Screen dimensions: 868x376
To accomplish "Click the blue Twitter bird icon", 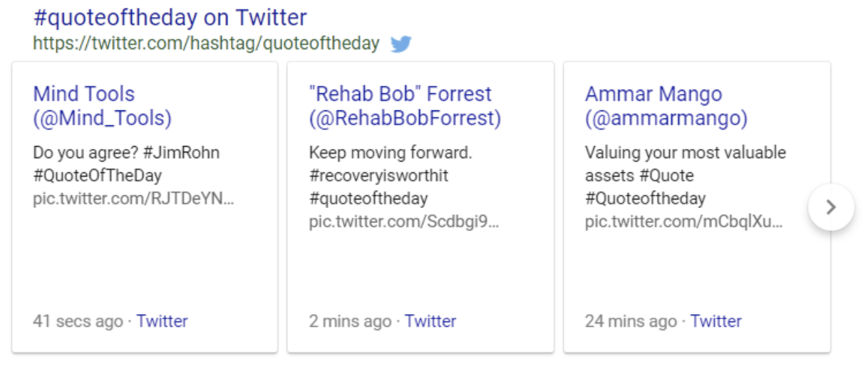I will point(401,44).
